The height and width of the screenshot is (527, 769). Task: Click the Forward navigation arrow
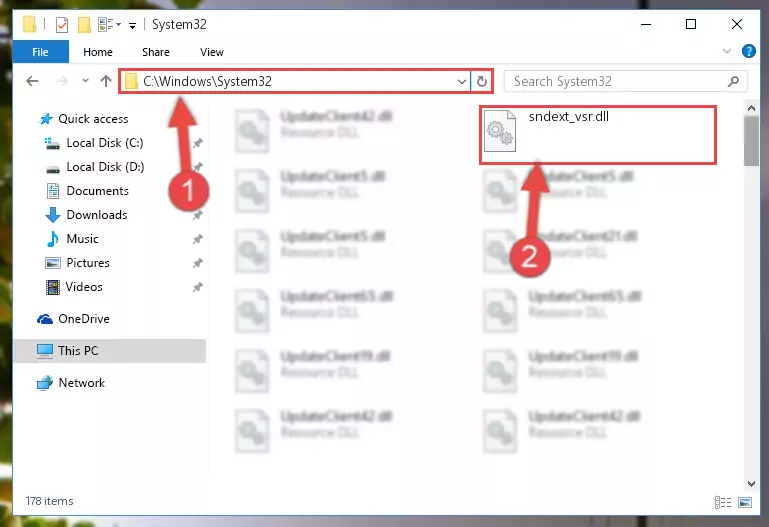(62, 81)
